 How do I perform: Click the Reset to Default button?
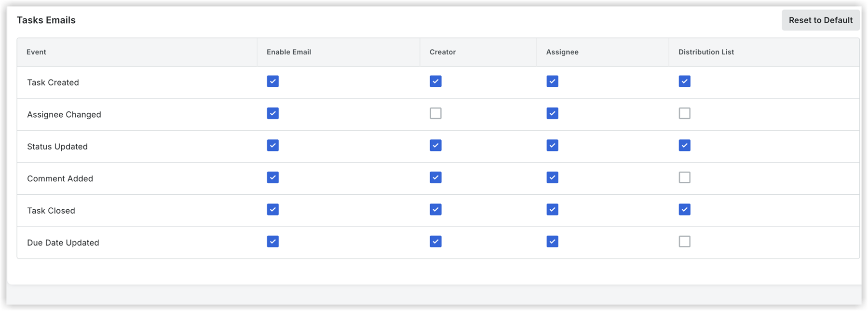[x=820, y=20]
